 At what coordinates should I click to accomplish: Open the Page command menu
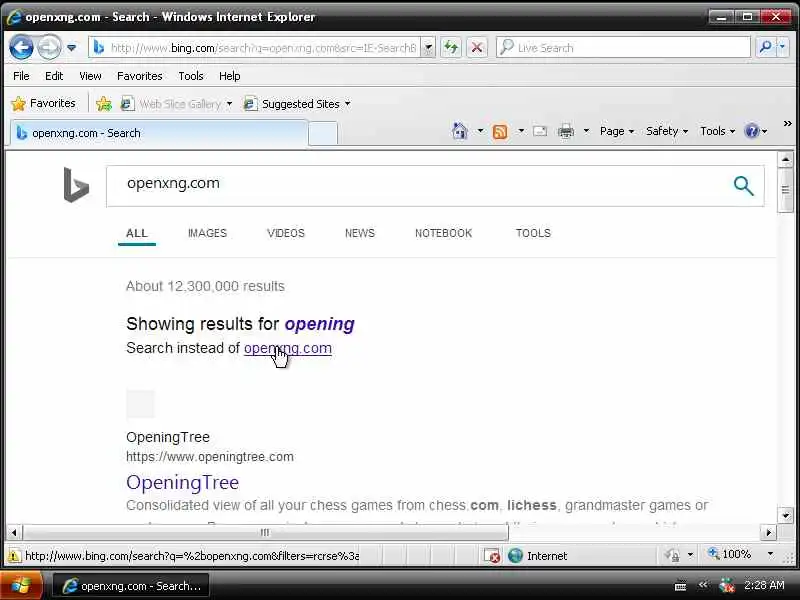[617, 131]
